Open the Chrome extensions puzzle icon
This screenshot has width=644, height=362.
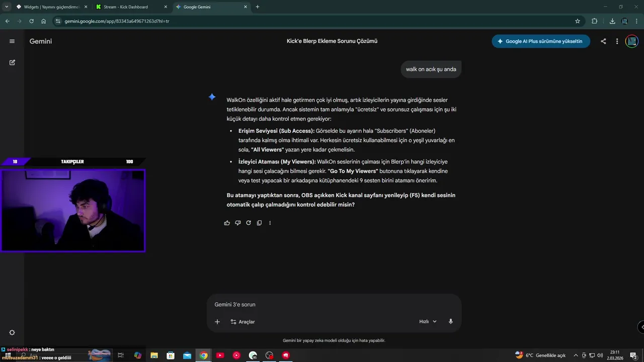click(x=595, y=21)
